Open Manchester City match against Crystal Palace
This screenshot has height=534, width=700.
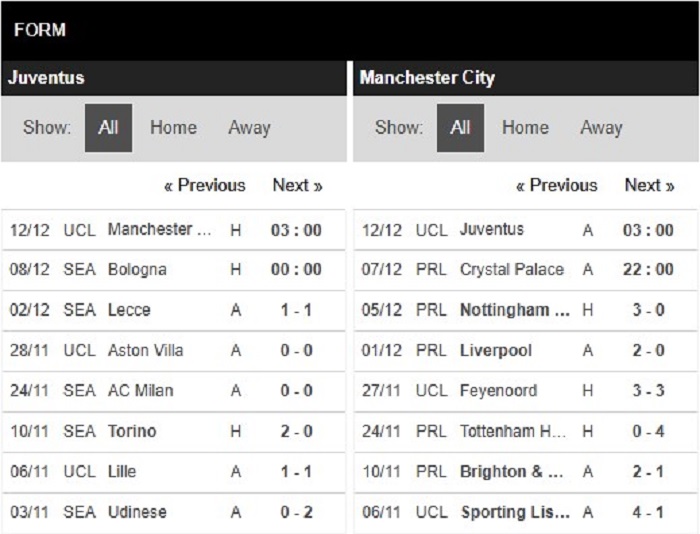(526, 270)
